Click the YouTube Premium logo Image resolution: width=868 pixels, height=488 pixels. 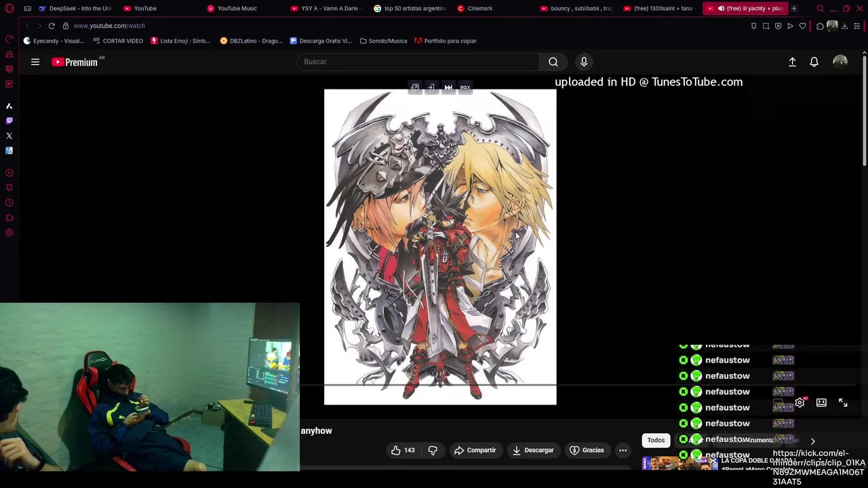[76, 62]
